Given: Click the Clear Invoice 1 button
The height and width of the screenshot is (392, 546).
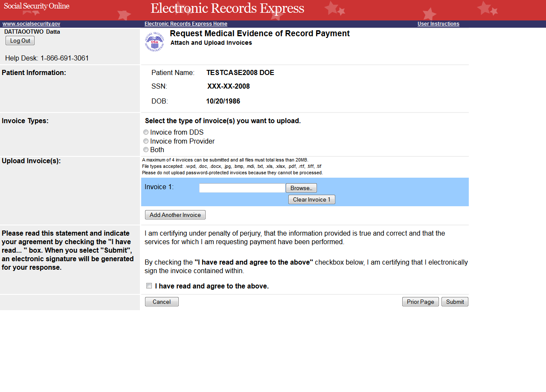Looking at the screenshot, I should coord(311,199).
